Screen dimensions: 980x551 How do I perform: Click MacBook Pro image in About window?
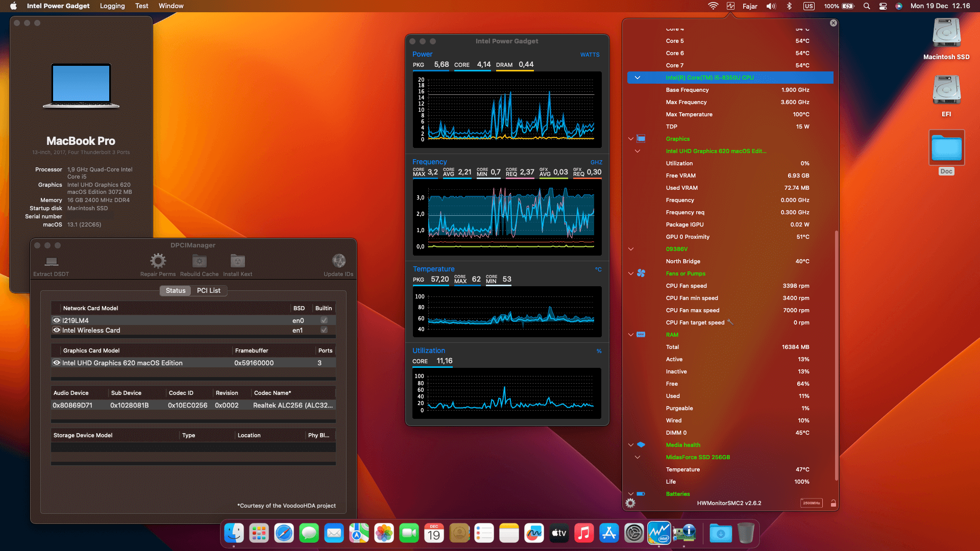(x=81, y=86)
